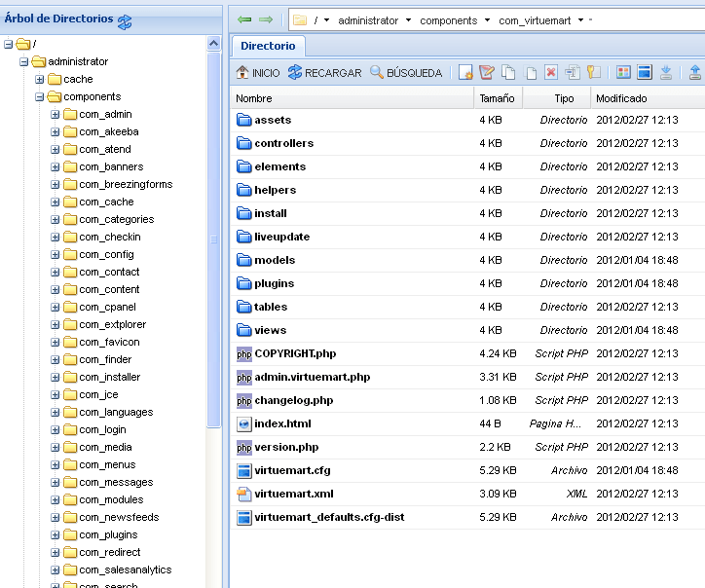Expand the com_extplorer tree node
The image size is (705, 588).
(55, 324)
